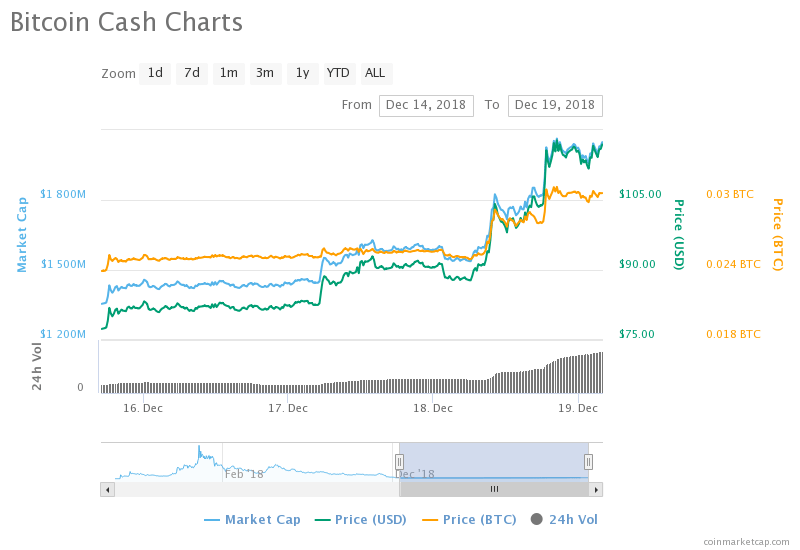800x550 pixels.
Task: Click the 0.024 BTC axis label
Action: point(733,264)
